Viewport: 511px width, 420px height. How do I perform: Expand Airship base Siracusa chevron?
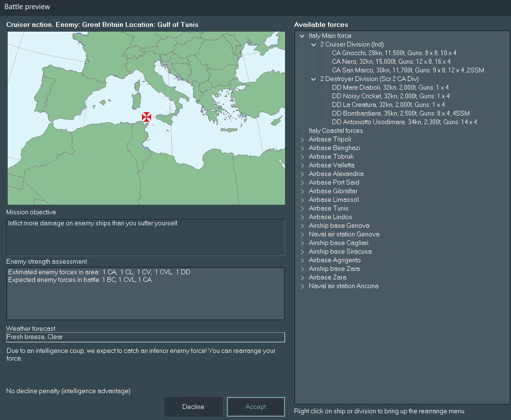(302, 252)
